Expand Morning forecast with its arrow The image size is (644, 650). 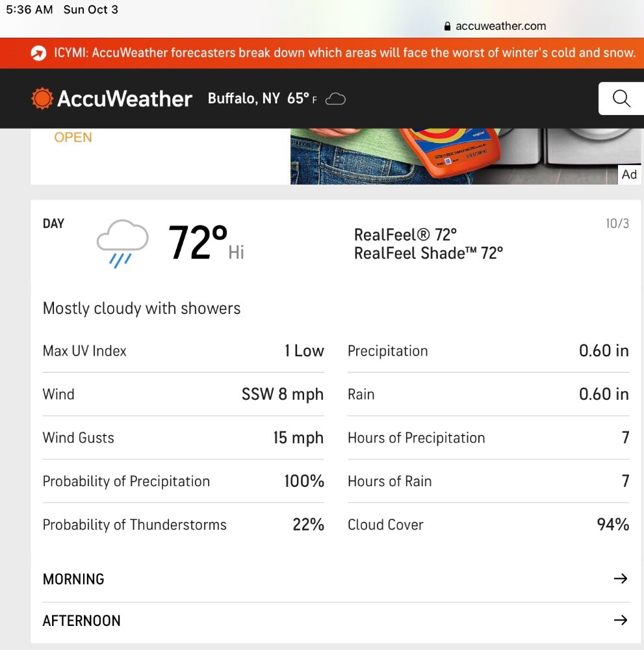coord(621,578)
